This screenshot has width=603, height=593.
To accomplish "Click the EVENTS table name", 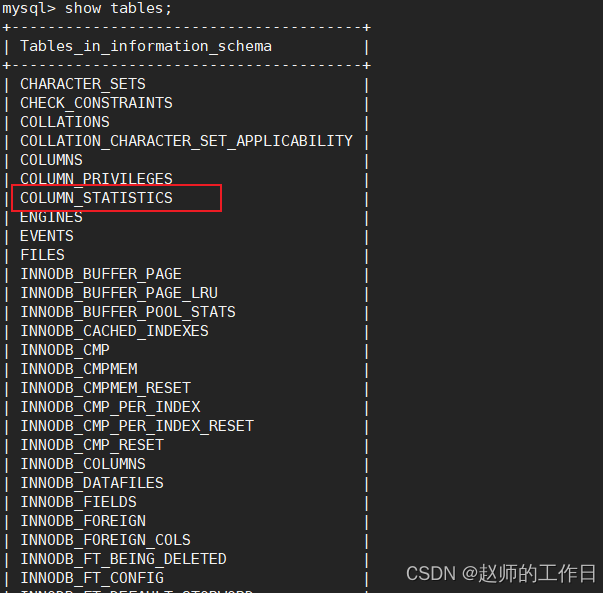I will pyautogui.click(x=47, y=236).
